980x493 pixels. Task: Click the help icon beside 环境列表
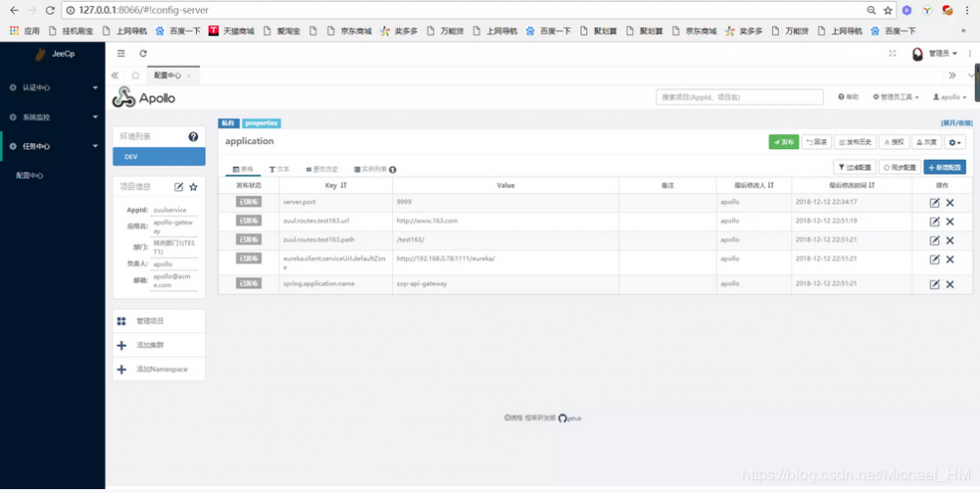point(193,137)
